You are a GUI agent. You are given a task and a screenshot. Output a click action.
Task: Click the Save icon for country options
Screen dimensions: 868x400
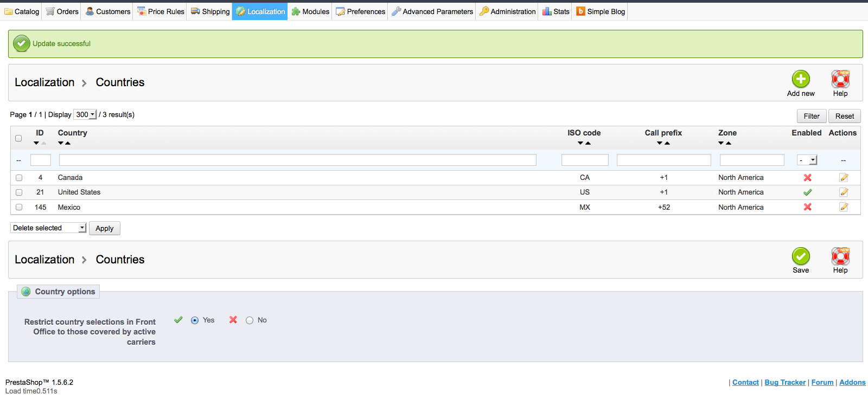coord(801,256)
